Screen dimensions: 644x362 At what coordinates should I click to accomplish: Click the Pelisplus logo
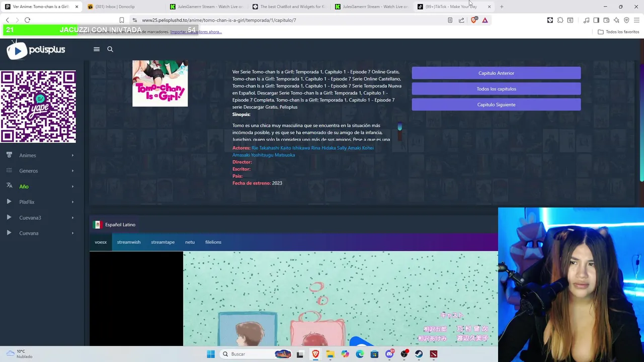[36, 50]
